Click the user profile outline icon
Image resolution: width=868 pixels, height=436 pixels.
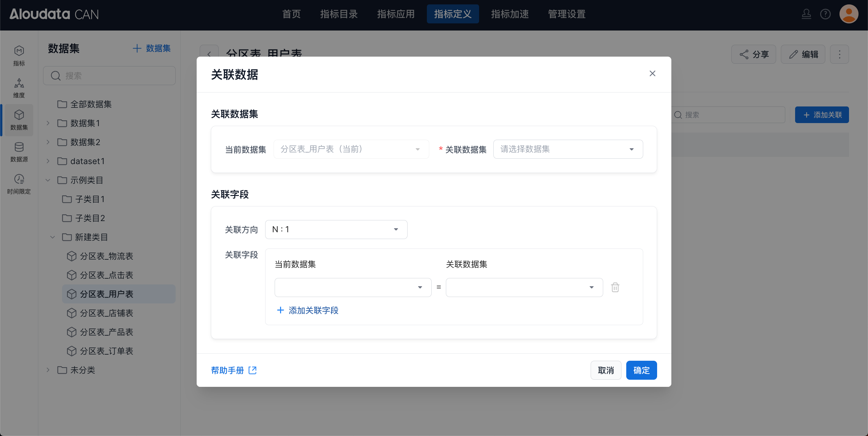click(x=806, y=14)
